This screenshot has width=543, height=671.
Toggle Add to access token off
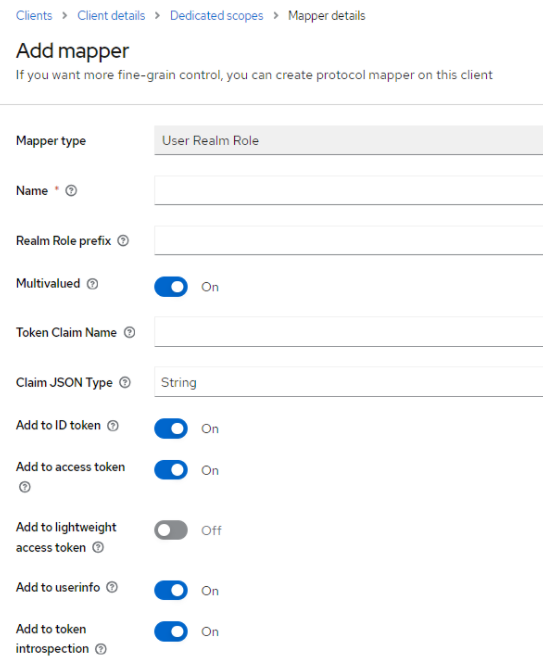[x=171, y=470]
